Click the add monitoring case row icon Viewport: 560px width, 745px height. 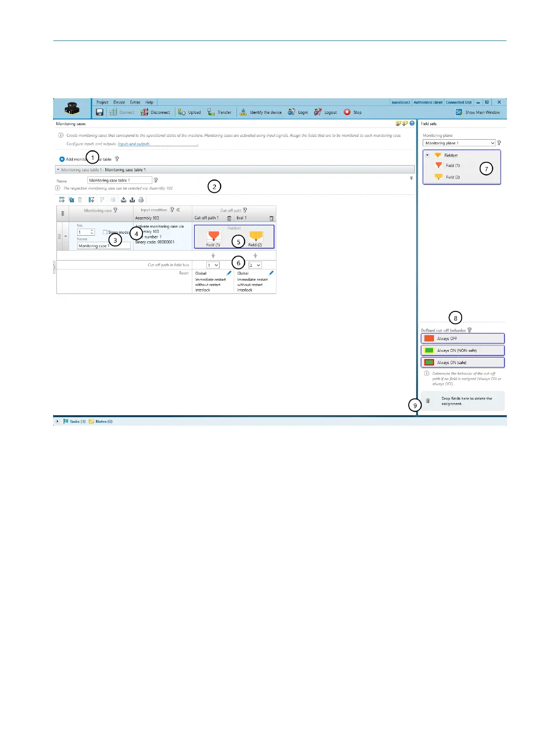point(62,200)
